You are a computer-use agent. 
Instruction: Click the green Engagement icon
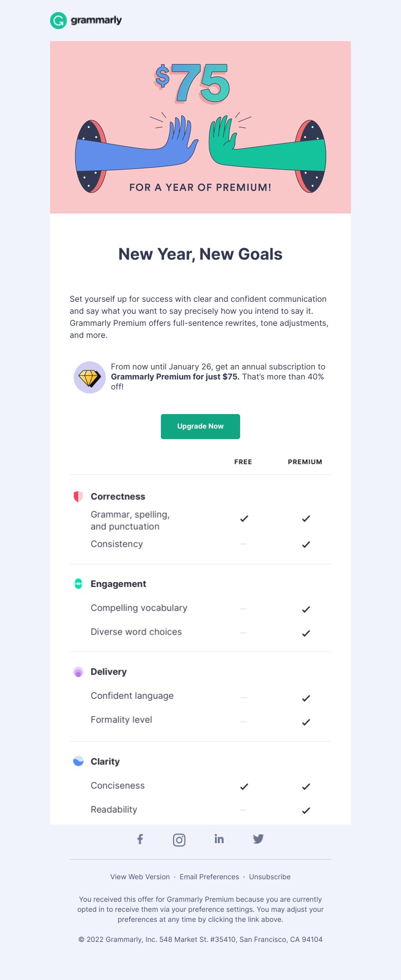(x=78, y=583)
